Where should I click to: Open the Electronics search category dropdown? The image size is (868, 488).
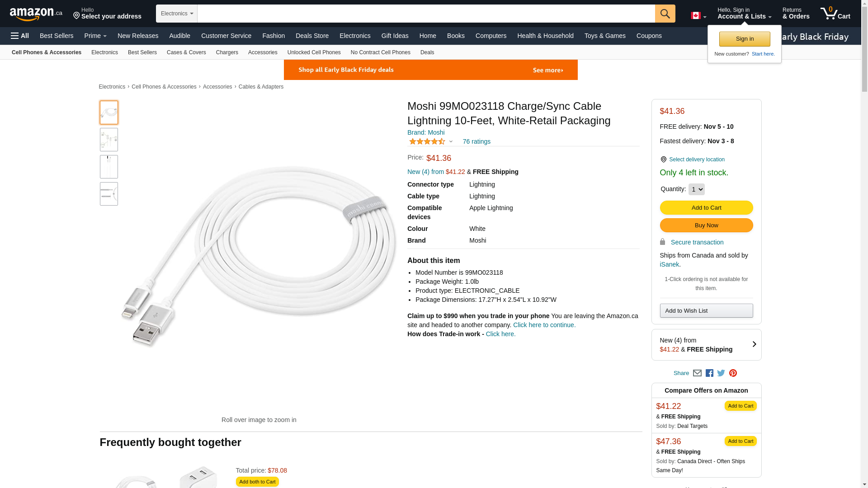coord(177,14)
